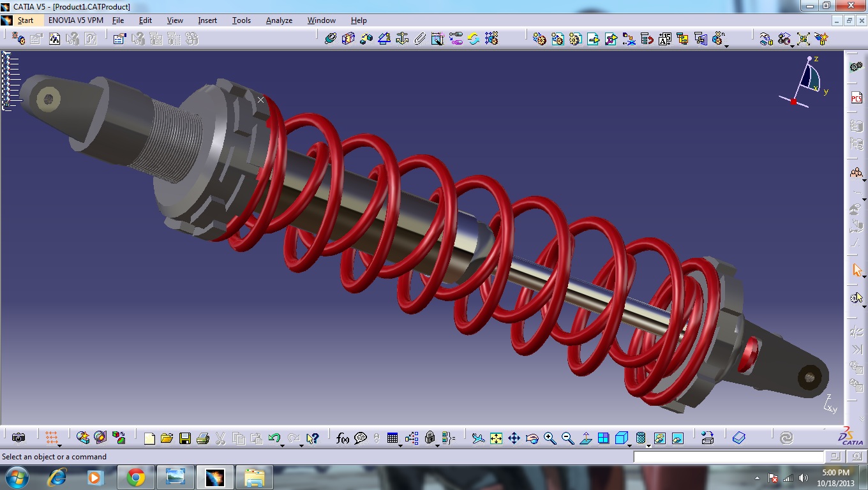868x490 pixels.
Task: Click the volume speaker tray icon
Action: 803,478
